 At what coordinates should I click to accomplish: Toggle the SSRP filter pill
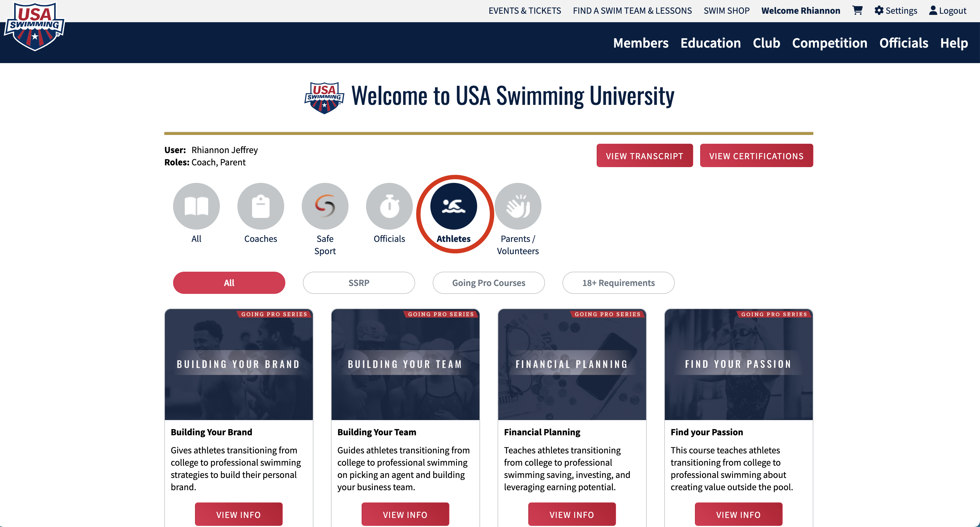(x=359, y=282)
